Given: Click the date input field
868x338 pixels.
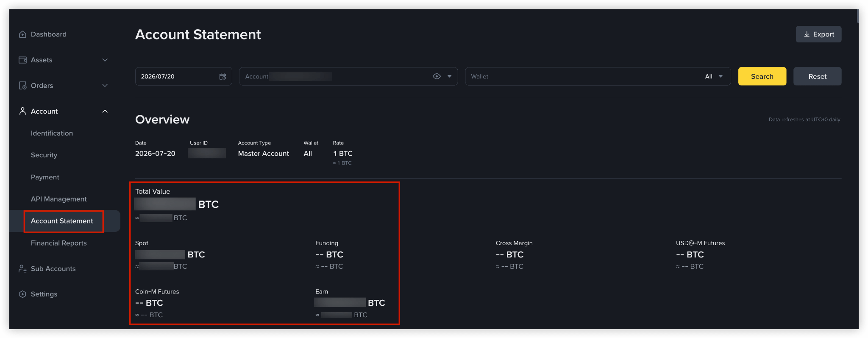Looking at the screenshot, I should click(x=184, y=76).
